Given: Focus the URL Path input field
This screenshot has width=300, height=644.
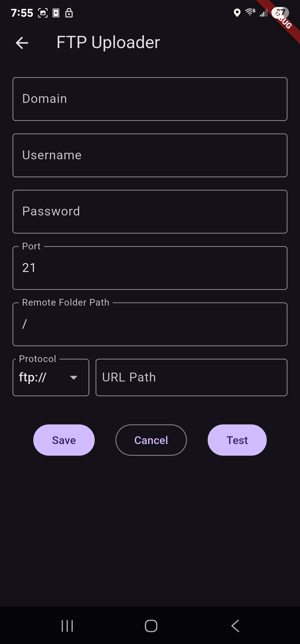Looking at the screenshot, I should click(x=191, y=378).
